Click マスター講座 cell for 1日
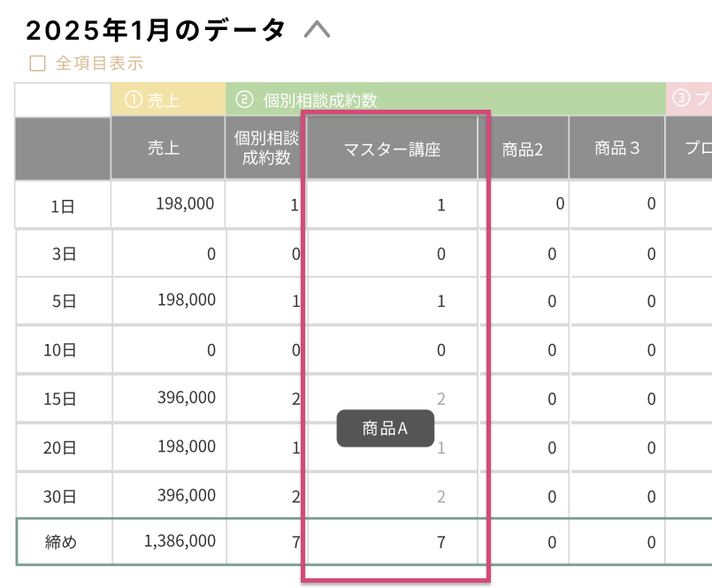The height and width of the screenshot is (588, 712). coord(441,205)
